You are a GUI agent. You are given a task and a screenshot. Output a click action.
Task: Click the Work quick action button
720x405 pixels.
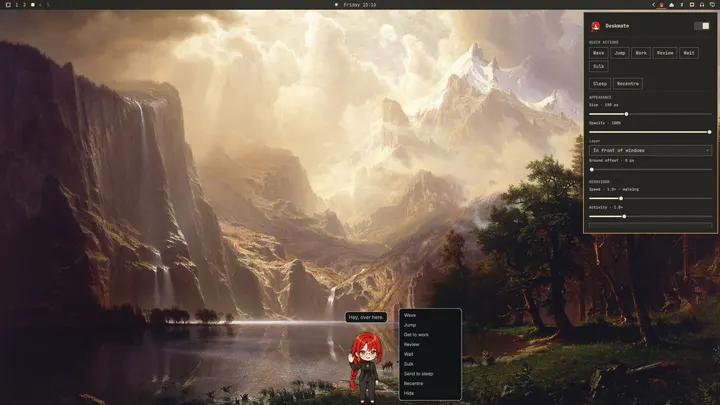(641, 53)
